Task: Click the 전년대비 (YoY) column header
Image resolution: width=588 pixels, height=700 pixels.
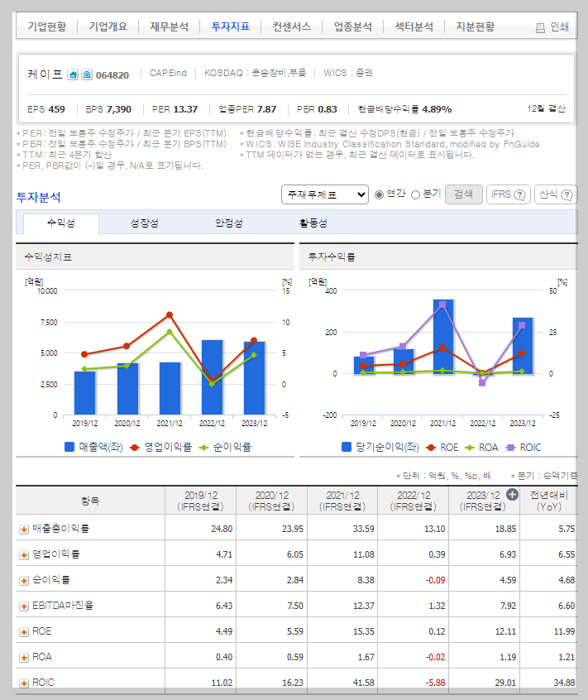Action: tap(549, 501)
